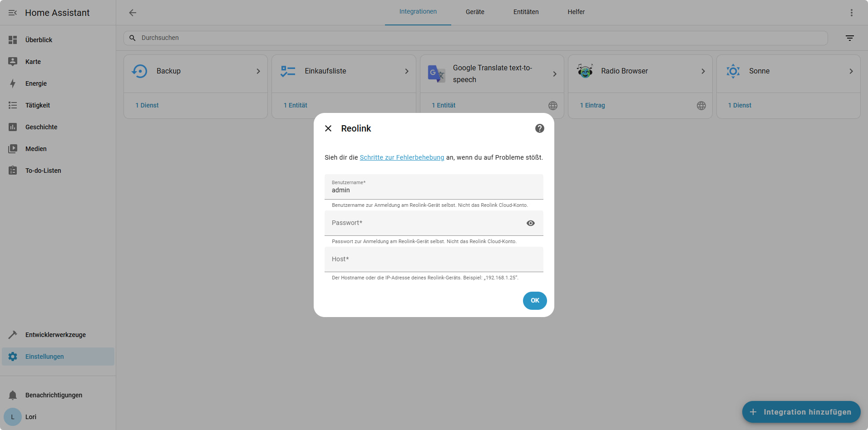Confirm the Reolink dialog with OK

pyautogui.click(x=535, y=301)
